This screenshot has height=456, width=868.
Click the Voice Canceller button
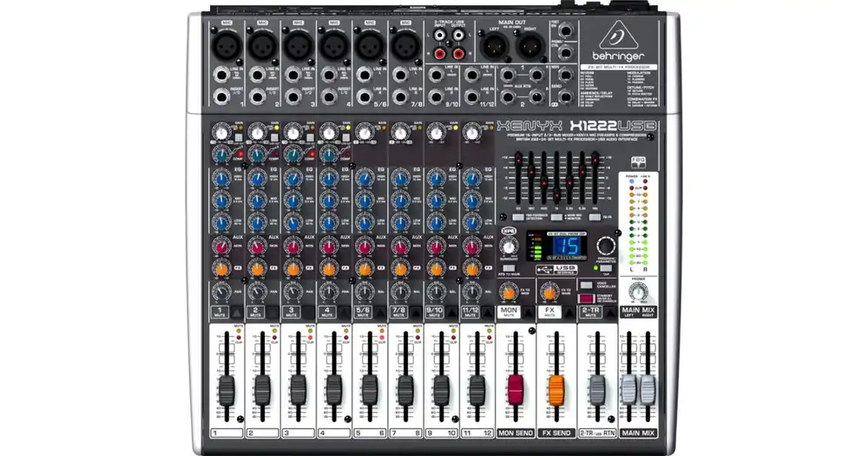point(586,285)
